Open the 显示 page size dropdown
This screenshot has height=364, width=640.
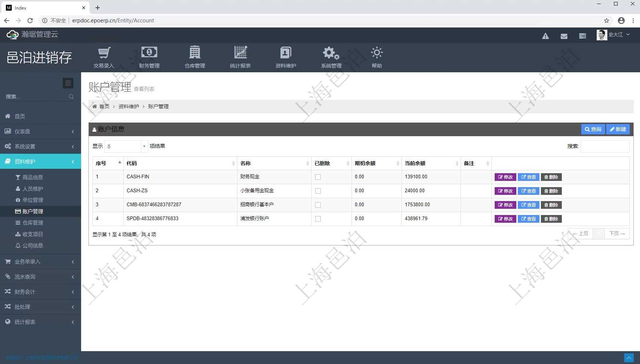click(x=126, y=146)
